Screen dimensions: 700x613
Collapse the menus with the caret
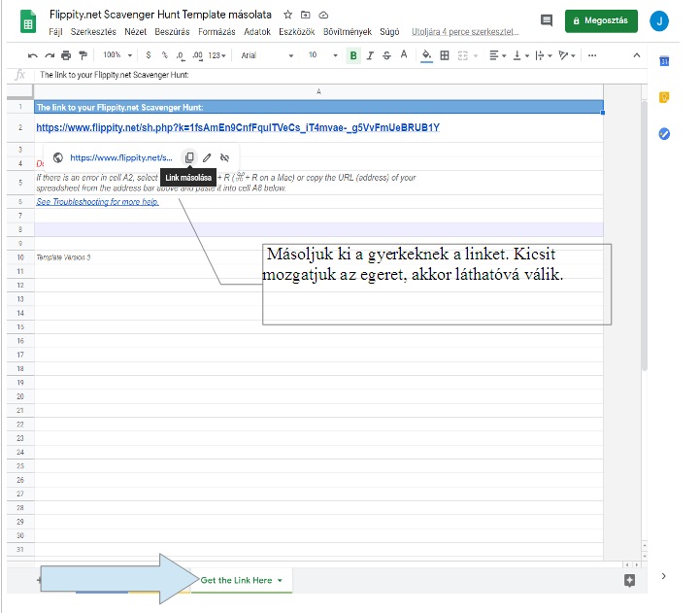[637, 55]
